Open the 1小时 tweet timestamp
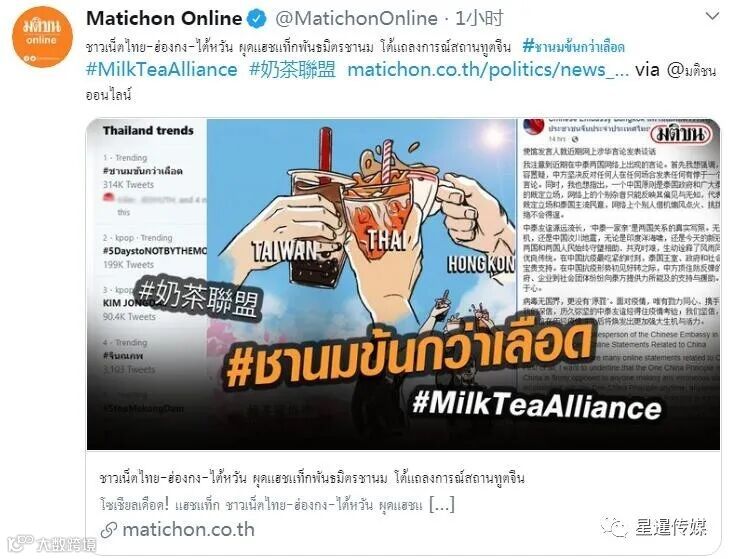 (479, 19)
